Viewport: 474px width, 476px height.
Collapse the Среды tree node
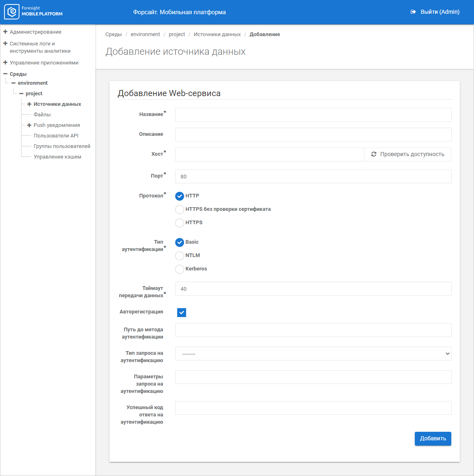5,74
